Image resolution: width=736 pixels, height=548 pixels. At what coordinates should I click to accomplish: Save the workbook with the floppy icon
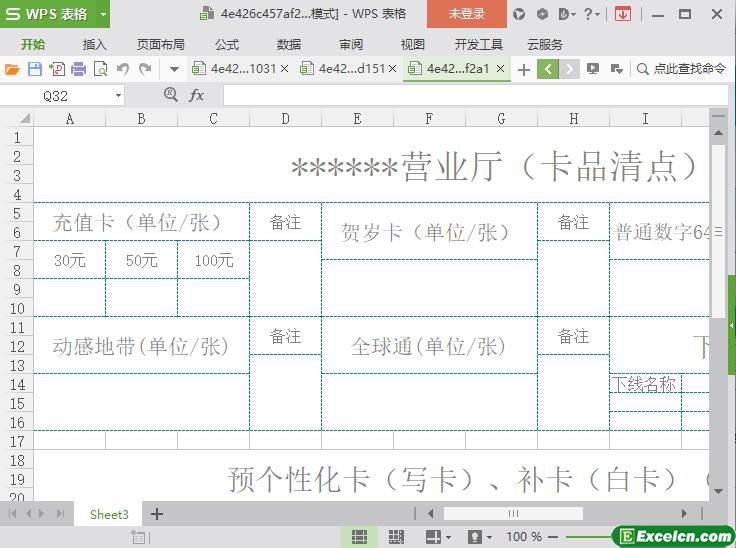point(35,69)
